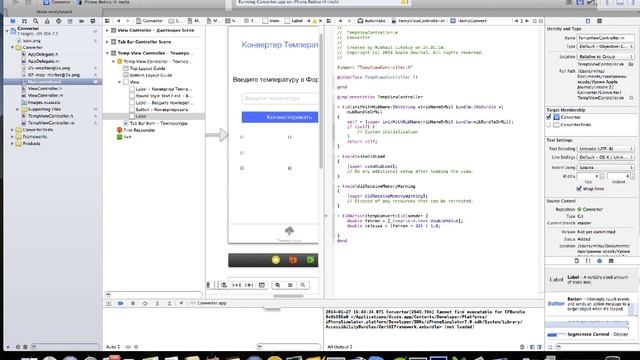This screenshot has width=640, height=360.
Task: Open AppDelegate.h in navigator
Action: tap(43, 54)
